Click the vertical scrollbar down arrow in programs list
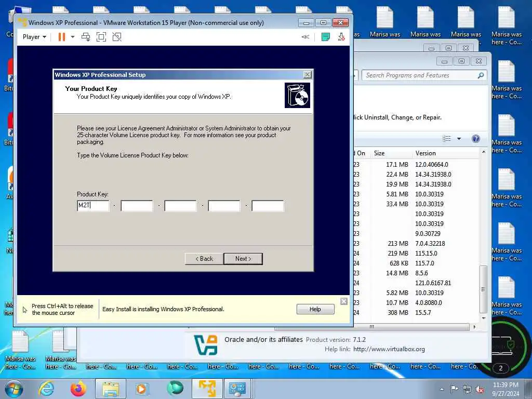 click(484, 318)
